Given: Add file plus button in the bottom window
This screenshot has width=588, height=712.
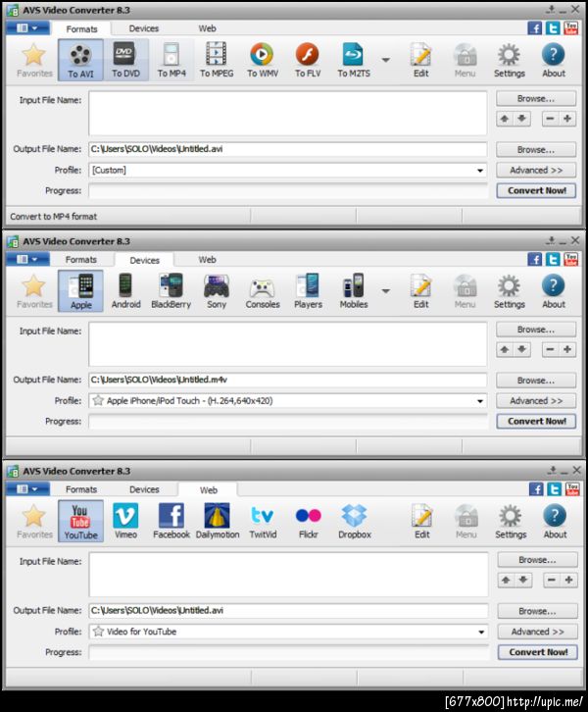Looking at the screenshot, I should point(569,580).
